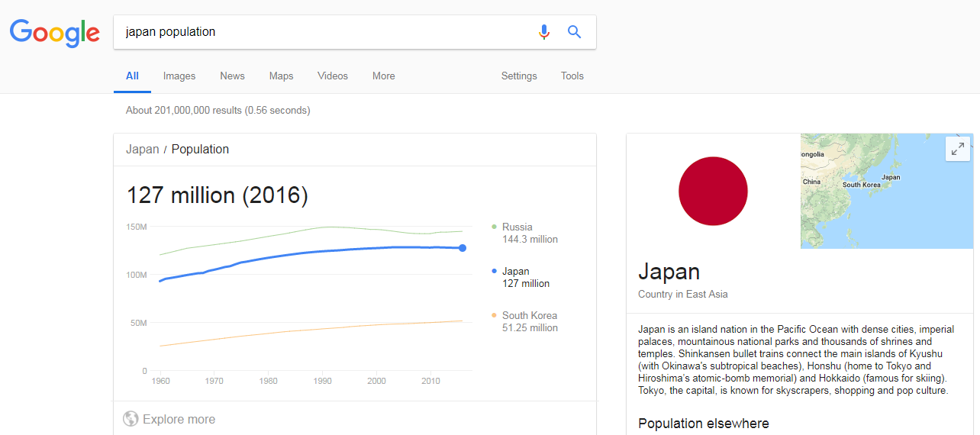Select South Korea in the chart legend
This screenshot has height=435, width=980.
(x=530, y=315)
